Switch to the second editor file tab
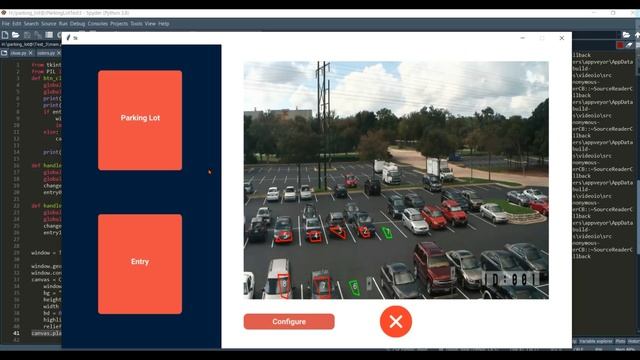This screenshot has width=640, height=360. coord(46,53)
